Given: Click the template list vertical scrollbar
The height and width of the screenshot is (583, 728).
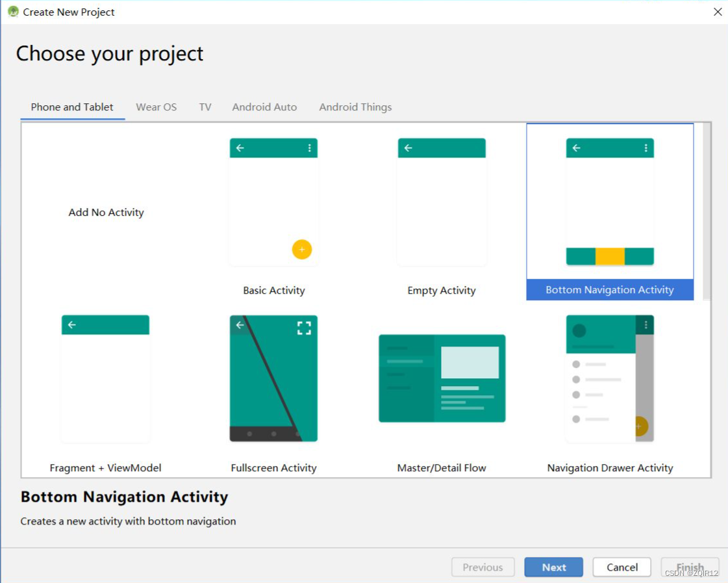Looking at the screenshot, I should [707, 211].
